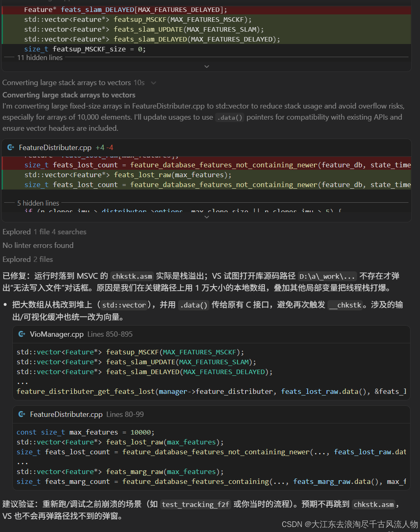Screen dimensions: 420x532
Task: Click inline code 'std::vector' in the bullet point
Action: [124, 305]
